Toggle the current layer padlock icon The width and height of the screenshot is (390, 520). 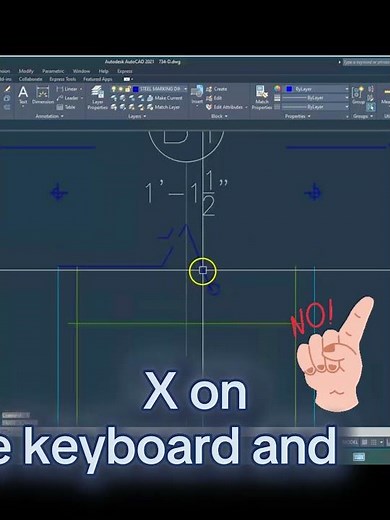127,89
